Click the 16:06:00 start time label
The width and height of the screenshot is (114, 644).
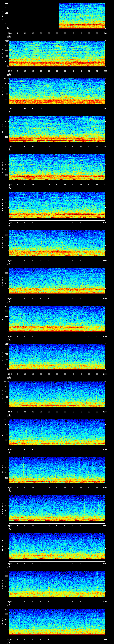(x=9, y=109)
